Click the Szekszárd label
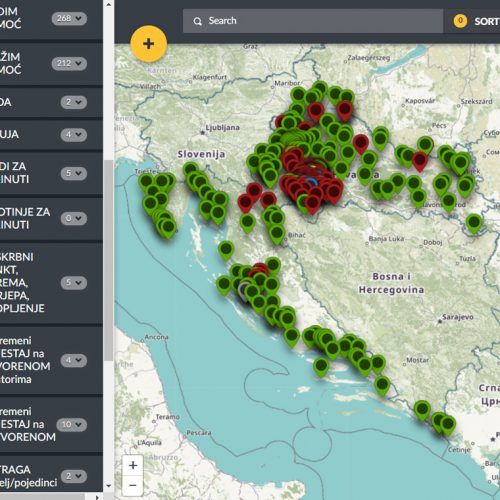 pos(476,101)
